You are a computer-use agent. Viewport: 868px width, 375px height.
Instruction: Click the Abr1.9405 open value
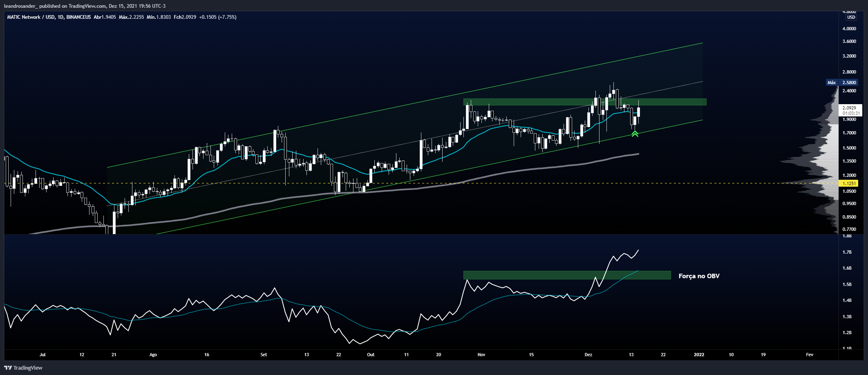(x=105, y=17)
